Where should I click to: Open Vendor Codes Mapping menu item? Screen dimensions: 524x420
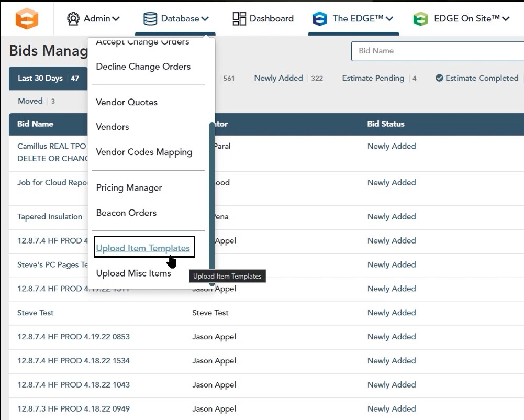(x=144, y=152)
